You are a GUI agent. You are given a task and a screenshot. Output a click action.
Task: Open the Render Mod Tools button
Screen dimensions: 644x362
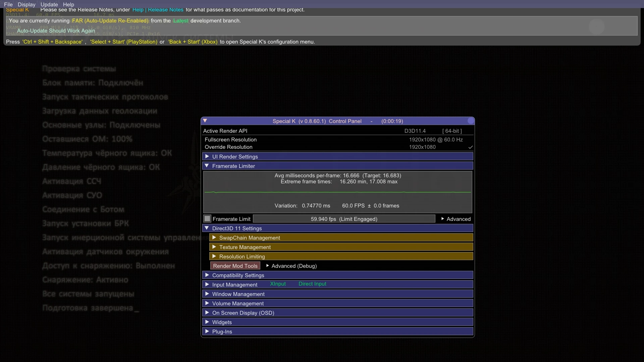click(x=235, y=266)
